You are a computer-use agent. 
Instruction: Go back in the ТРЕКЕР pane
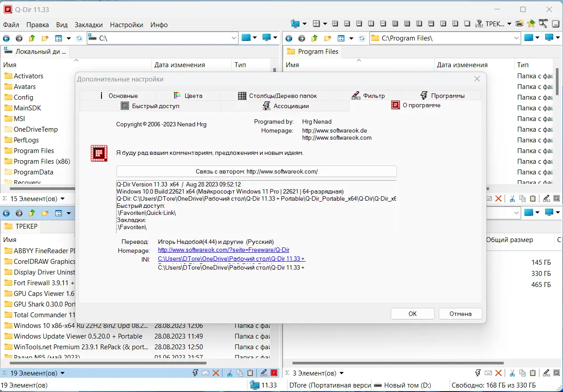[x=6, y=213]
